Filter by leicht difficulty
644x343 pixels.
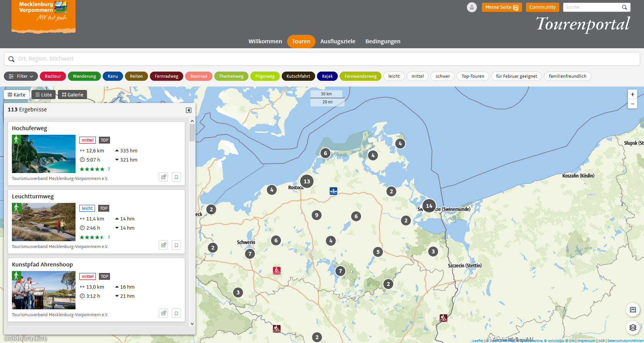394,76
